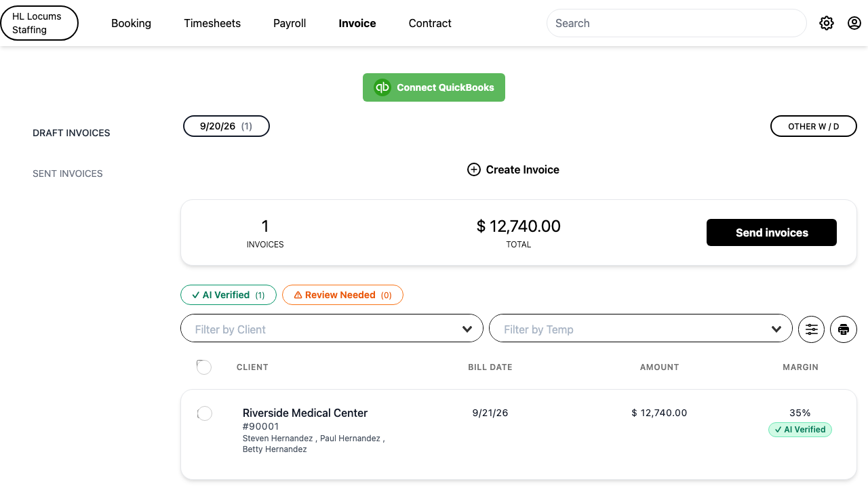Click the 35% margin value
Screen dimensions: 868x488
point(800,413)
